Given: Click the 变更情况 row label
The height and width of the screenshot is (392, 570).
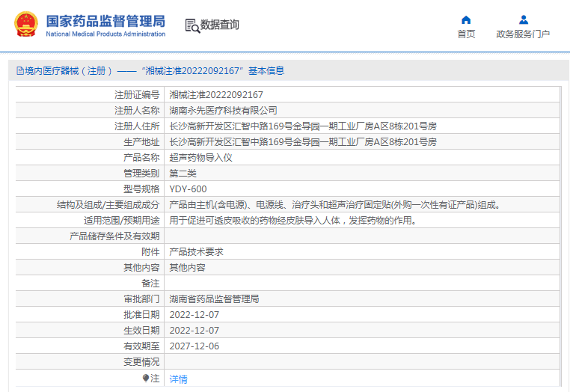Looking at the screenshot, I should [x=141, y=361].
